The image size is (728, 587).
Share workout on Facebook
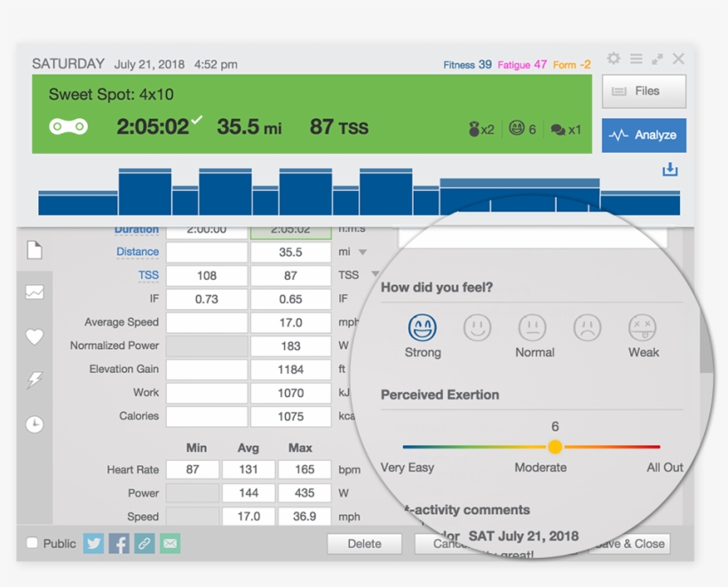pos(119,543)
